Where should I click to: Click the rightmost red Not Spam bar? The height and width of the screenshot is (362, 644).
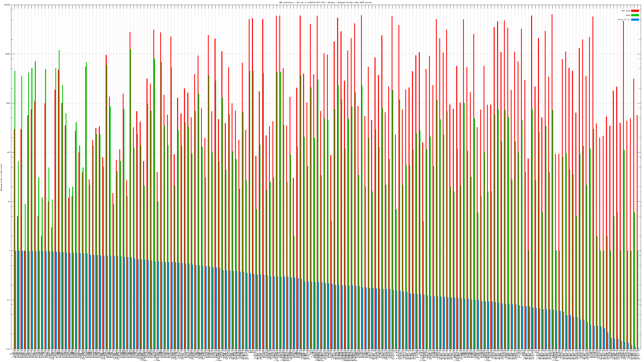637,225
